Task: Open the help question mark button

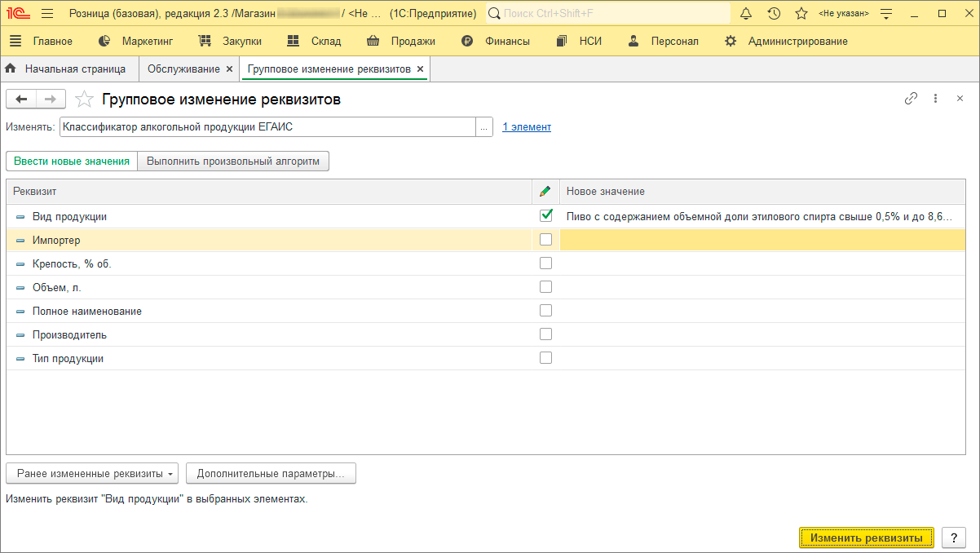Action: point(954,538)
